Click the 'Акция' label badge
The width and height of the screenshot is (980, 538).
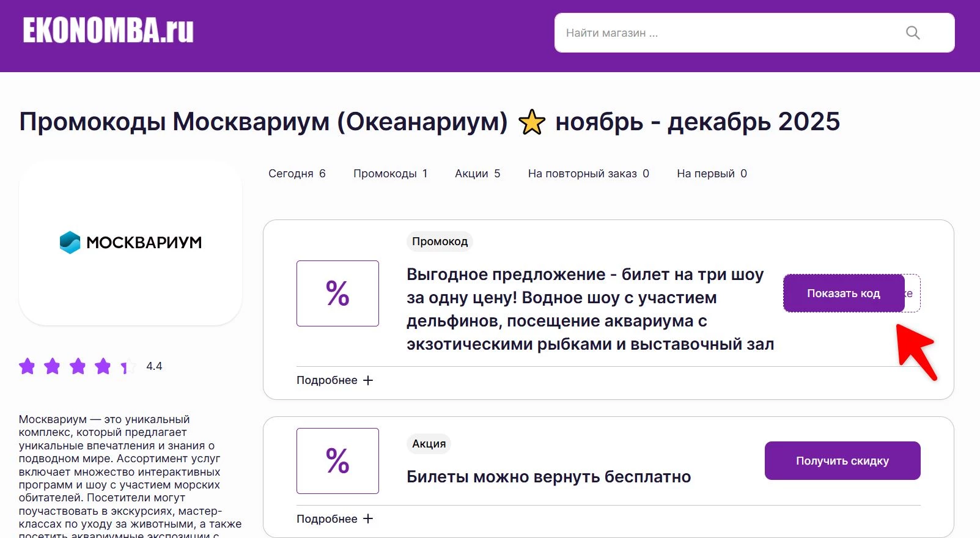(x=429, y=444)
